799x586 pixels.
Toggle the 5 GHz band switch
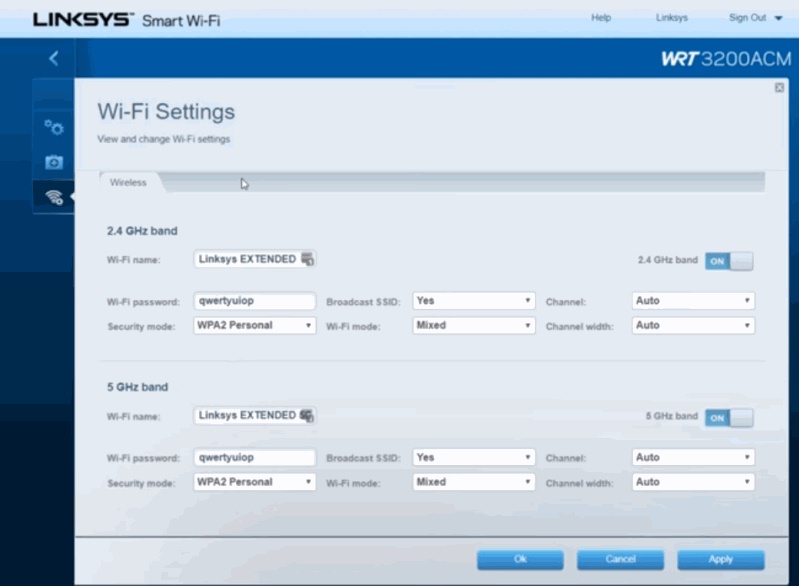[729, 418]
